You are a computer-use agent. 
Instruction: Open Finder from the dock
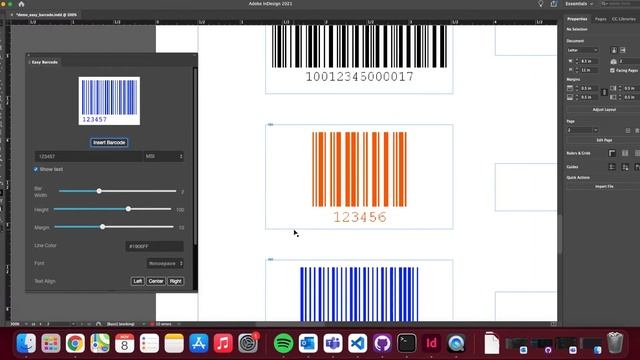point(26,343)
